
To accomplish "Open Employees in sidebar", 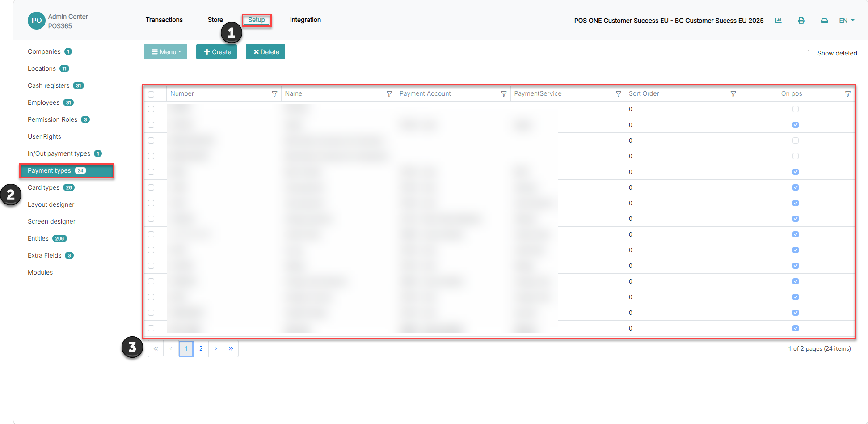I will tap(43, 102).
